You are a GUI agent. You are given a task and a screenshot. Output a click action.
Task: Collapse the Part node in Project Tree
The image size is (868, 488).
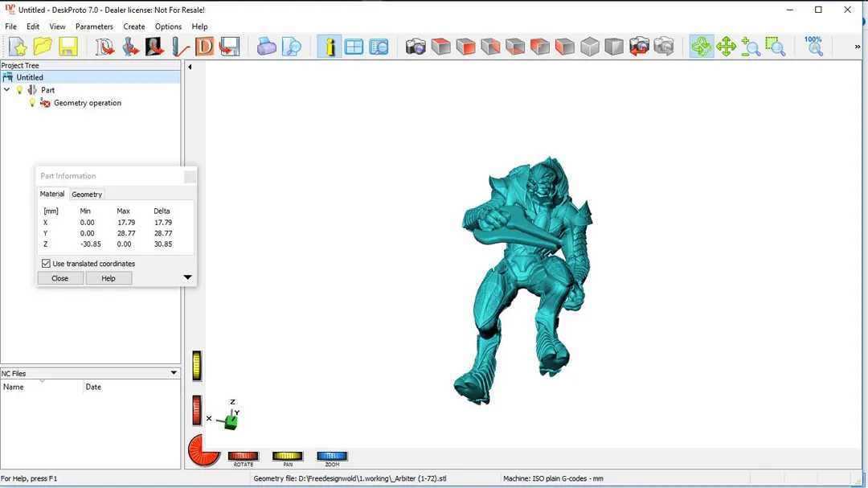click(x=6, y=90)
